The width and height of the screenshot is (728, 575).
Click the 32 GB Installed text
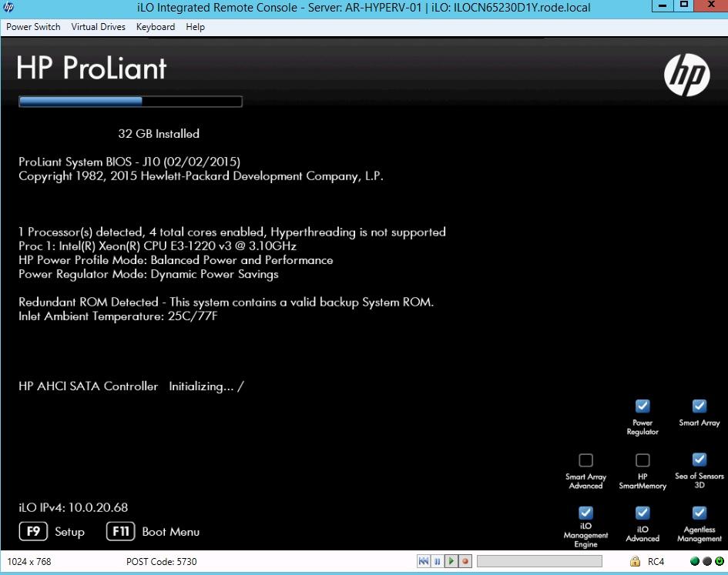159,134
